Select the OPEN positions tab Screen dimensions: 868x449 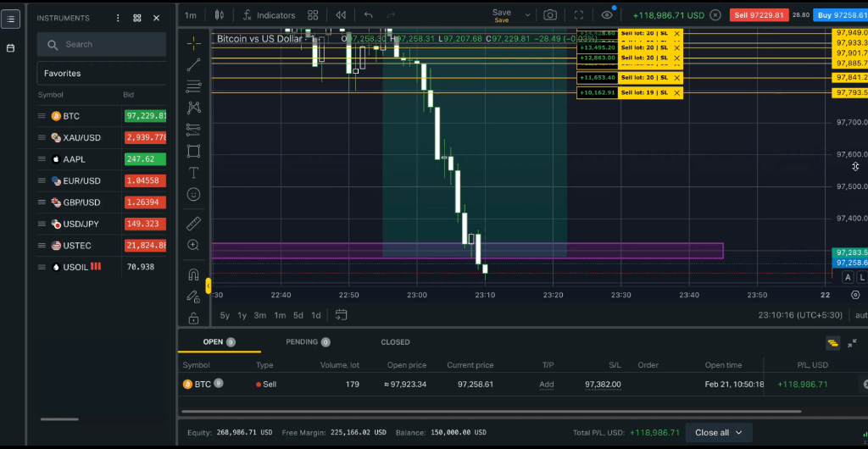pos(220,341)
